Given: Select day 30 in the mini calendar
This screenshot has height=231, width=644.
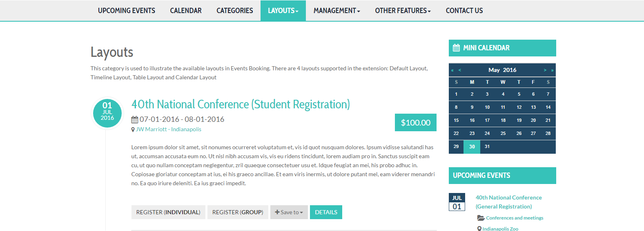Looking at the screenshot, I should click(472, 146).
